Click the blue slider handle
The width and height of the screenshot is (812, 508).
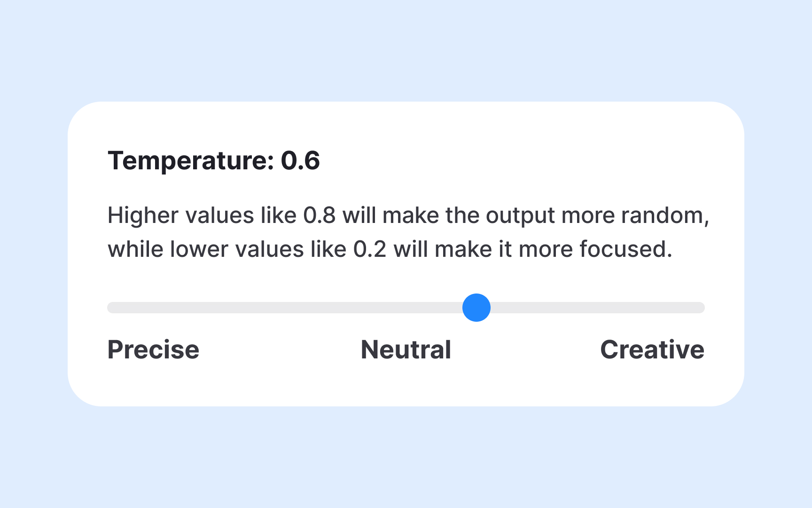click(x=476, y=307)
